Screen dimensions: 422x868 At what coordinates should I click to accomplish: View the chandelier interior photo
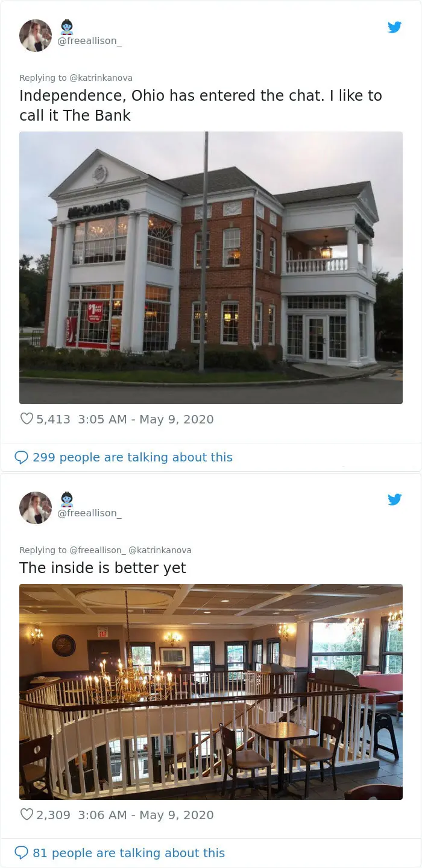click(211, 692)
